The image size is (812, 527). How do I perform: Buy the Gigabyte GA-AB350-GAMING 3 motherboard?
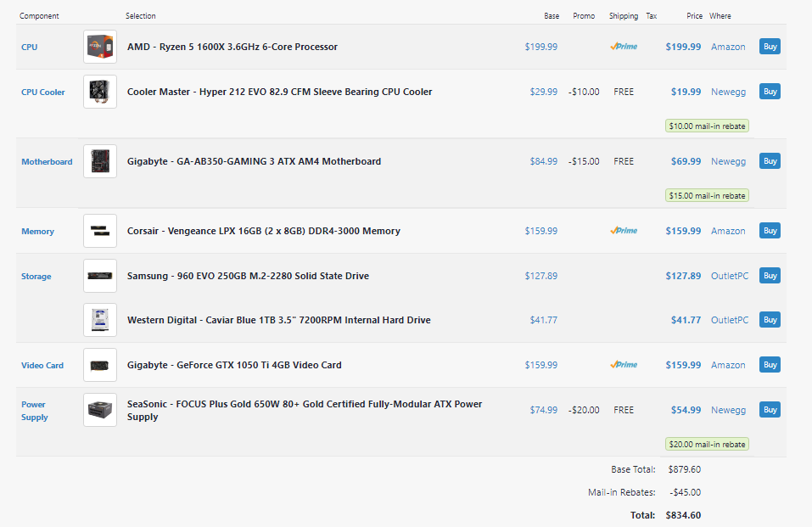[x=770, y=161]
